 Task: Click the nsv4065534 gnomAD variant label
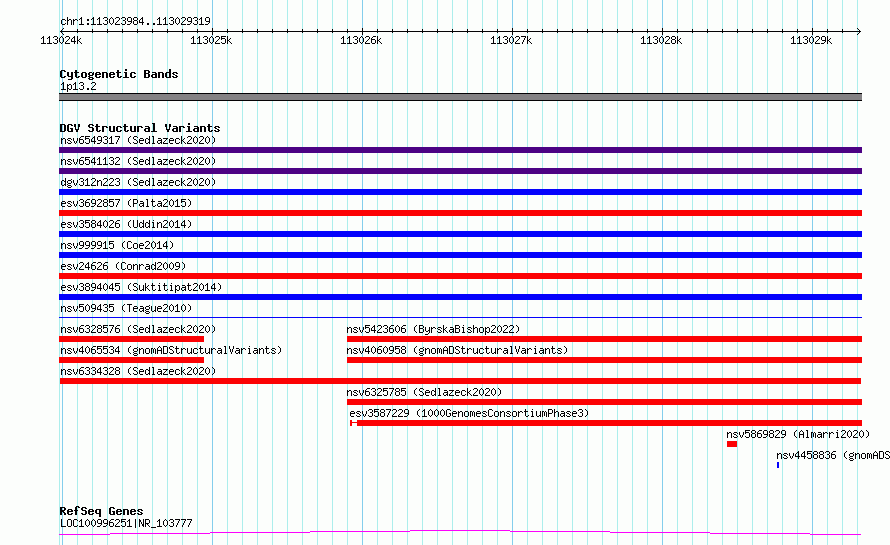click(x=171, y=350)
